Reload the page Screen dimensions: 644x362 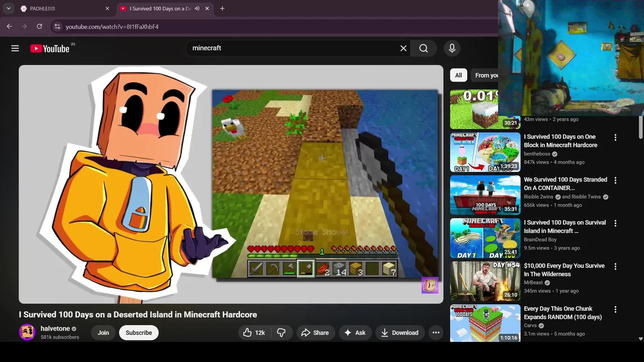tap(39, 26)
